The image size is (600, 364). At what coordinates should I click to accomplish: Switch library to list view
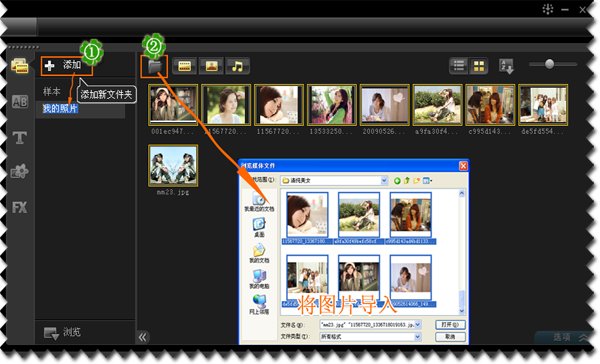(458, 66)
